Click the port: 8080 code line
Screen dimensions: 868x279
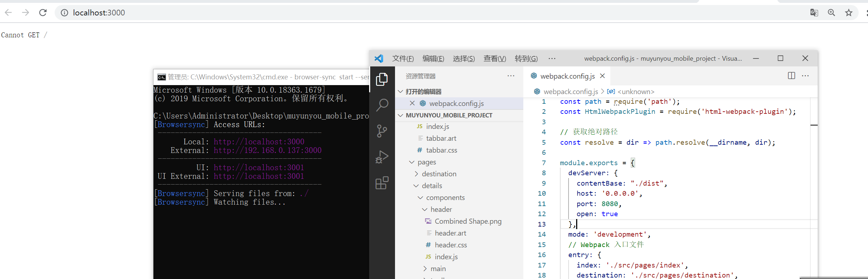point(599,204)
